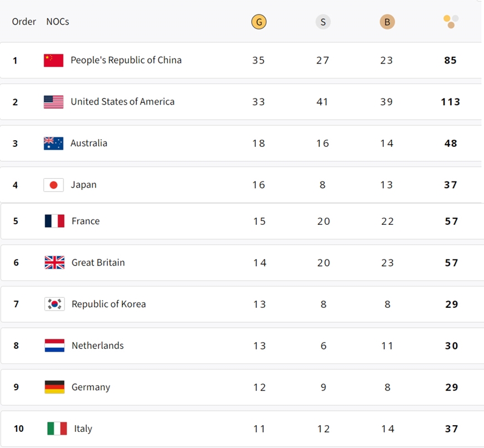Click the Japan flag icon
The image size is (484, 448).
pyautogui.click(x=53, y=185)
